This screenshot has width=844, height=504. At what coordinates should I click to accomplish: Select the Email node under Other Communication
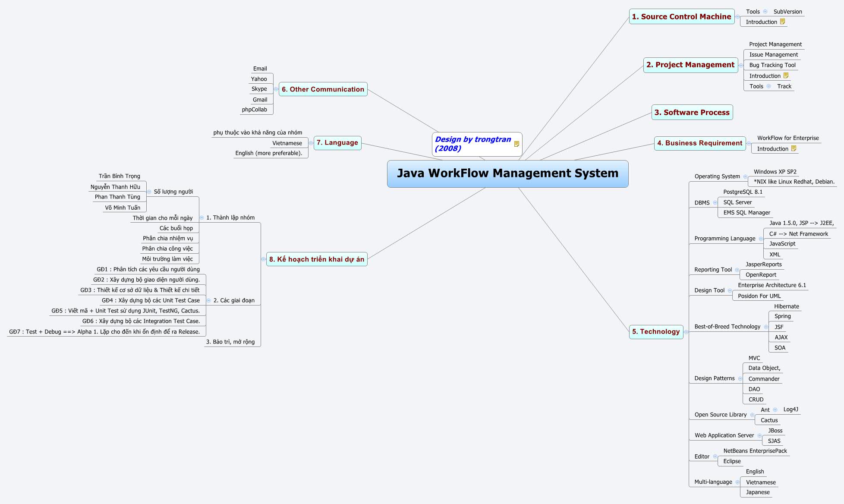260,68
